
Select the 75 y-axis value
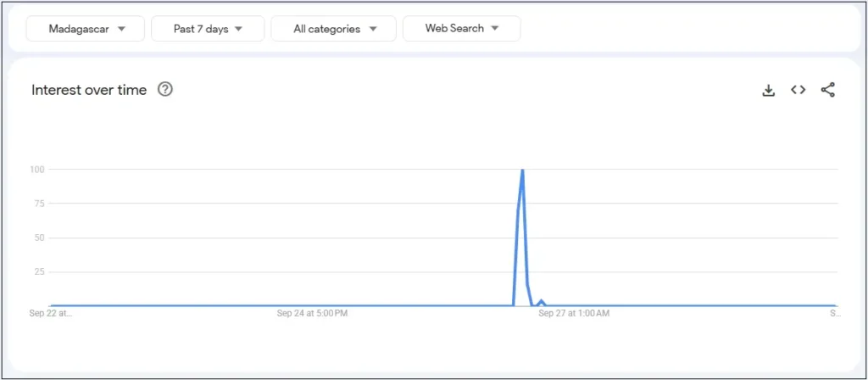point(39,204)
